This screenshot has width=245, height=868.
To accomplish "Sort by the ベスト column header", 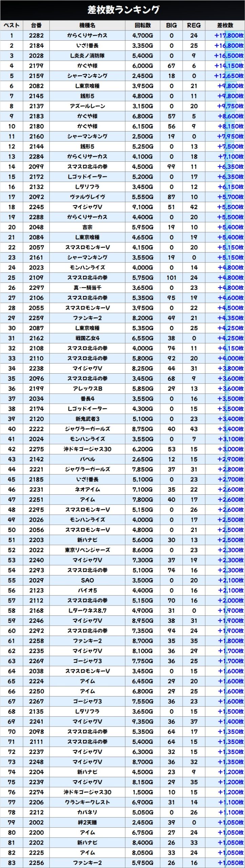I will pyautogui.click(x=12, y=25).
